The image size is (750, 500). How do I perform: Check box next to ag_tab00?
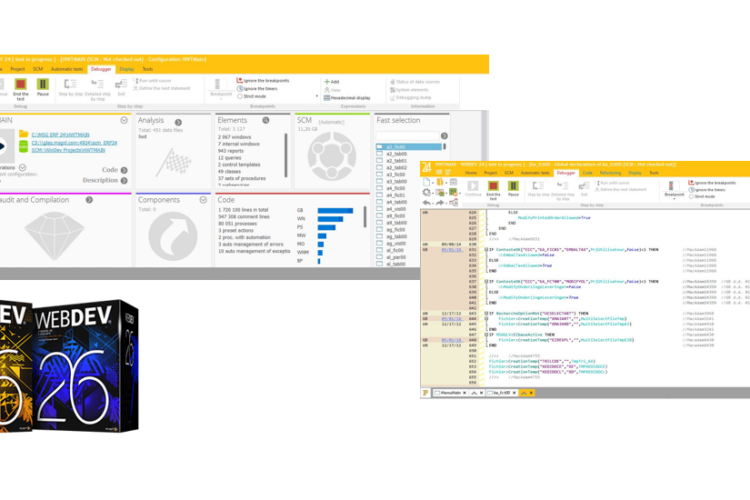coord(379,236)
